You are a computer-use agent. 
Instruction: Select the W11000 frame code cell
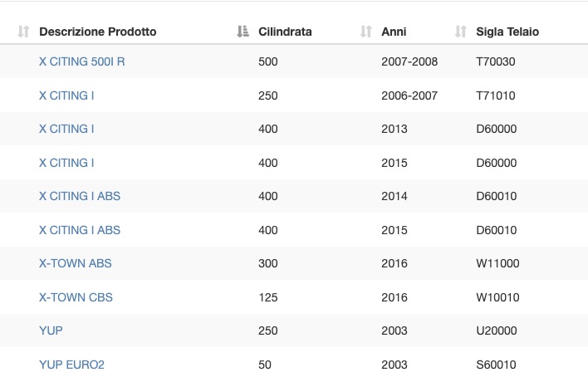(497, 263)
